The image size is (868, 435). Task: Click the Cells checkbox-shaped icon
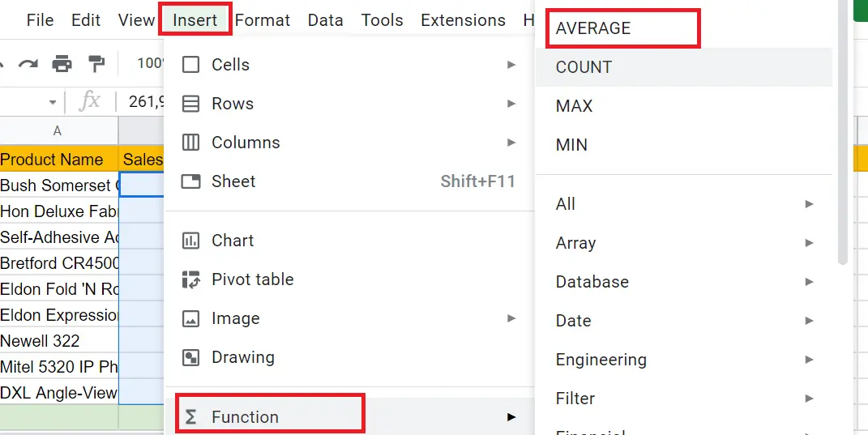(191, 65)
